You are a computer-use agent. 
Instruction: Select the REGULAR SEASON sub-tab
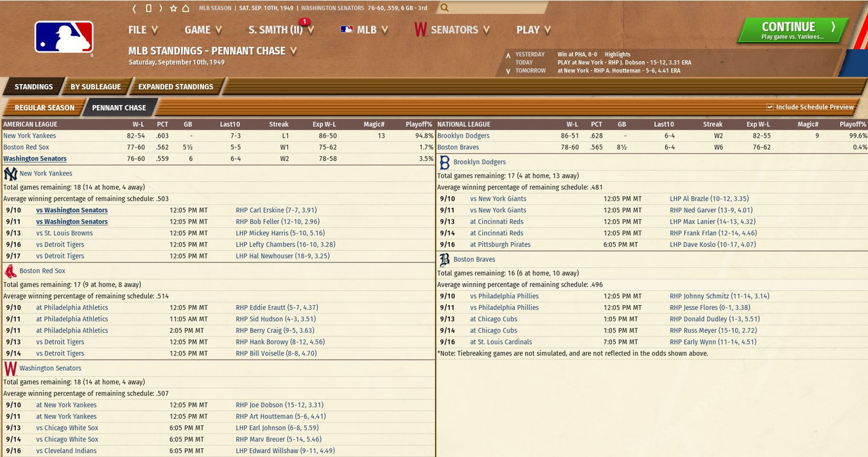point(44,108)
